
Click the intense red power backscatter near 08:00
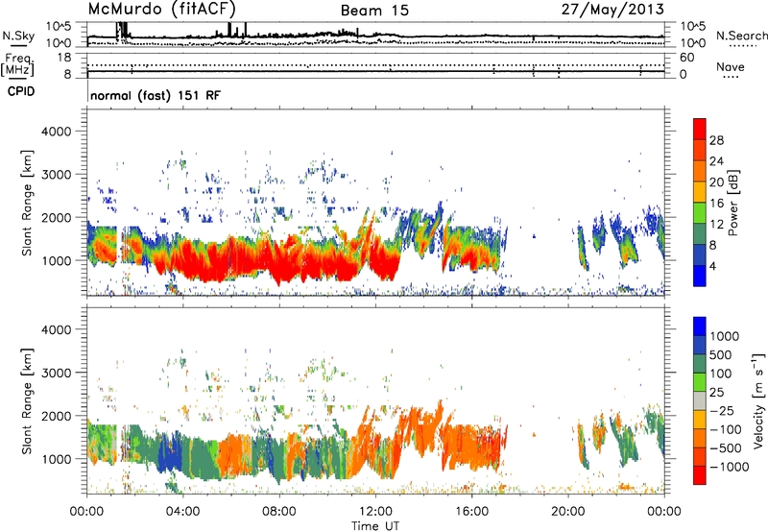click(x=279, y=264)
